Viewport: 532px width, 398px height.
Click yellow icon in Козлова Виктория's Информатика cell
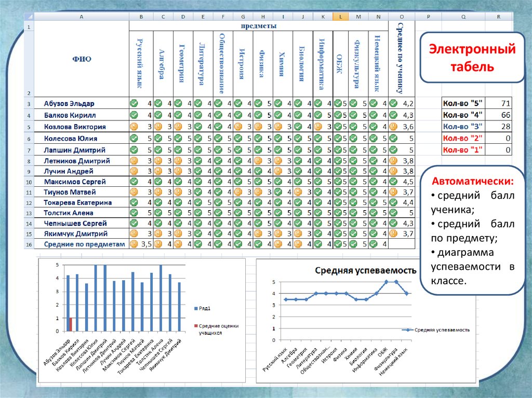click(x=318, y=127)
